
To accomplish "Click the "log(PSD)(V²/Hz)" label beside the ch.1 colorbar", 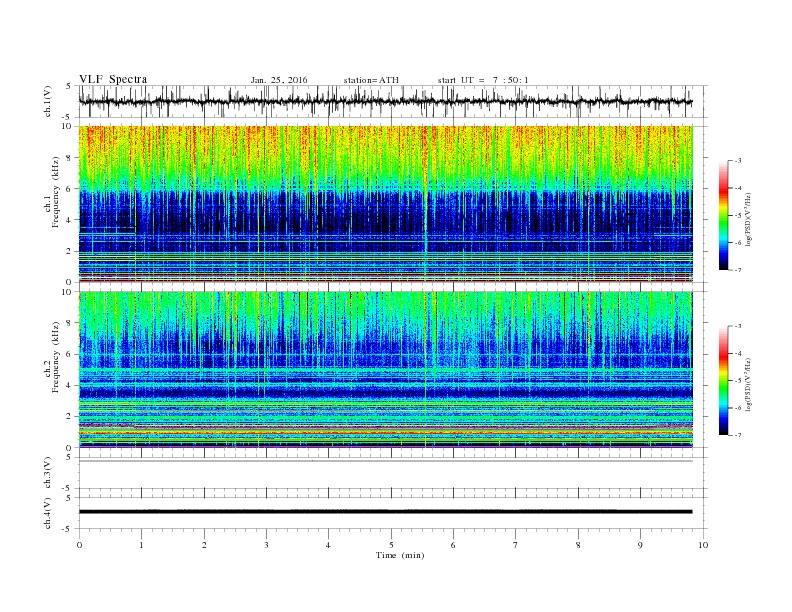I will tap(748, 219).
